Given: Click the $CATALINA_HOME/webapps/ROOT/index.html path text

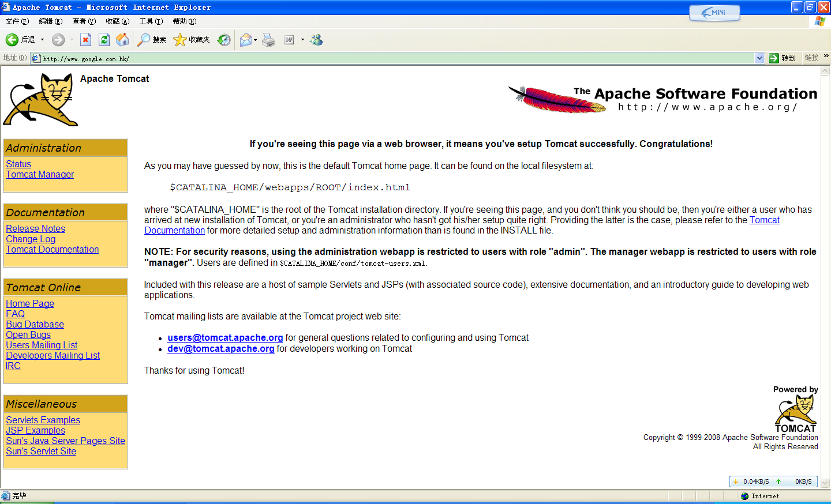Looking at the screenshot, I should 290,187.
